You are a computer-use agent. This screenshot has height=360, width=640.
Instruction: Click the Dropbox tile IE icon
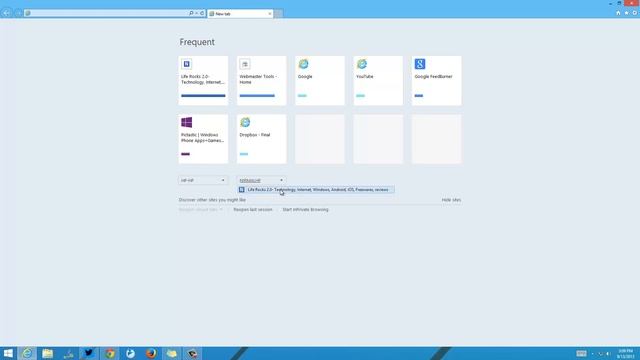[x=245, y=122]
